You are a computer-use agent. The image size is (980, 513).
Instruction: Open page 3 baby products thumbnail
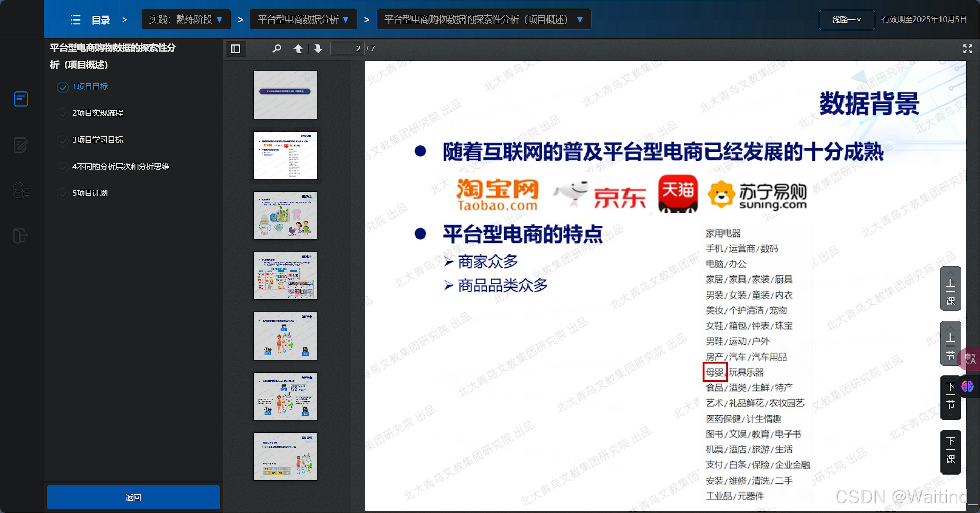click(285, 215)
